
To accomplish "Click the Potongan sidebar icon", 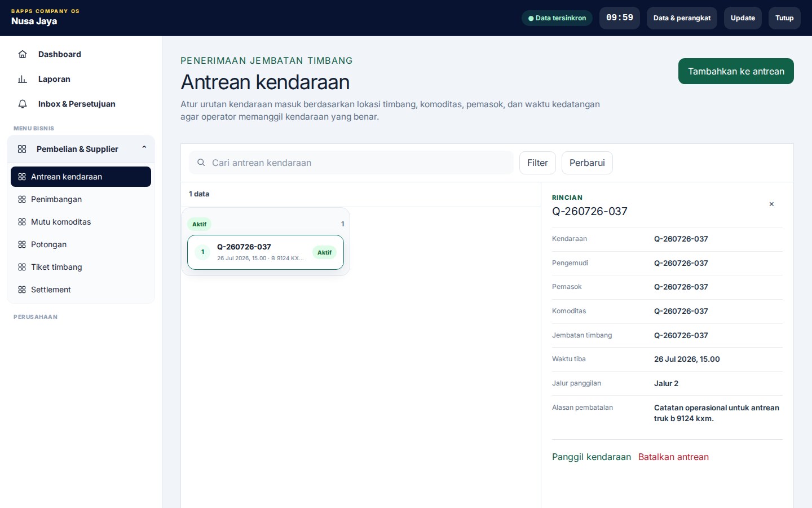I will point(22,244).
